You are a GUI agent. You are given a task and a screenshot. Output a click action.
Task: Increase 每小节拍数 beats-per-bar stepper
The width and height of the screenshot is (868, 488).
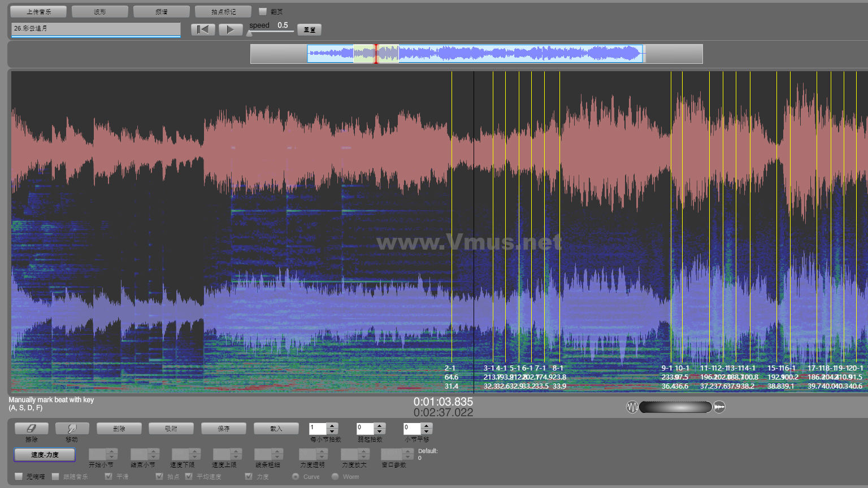(x=332, y=426)
